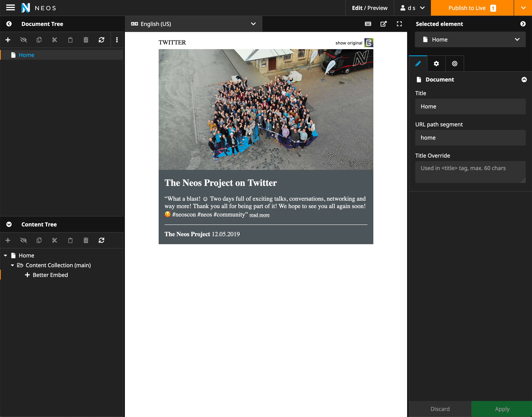Viewport: 532px width, 417px height.
Task: Open keyboard shortcuts icon
Action: tap(368, 24)
